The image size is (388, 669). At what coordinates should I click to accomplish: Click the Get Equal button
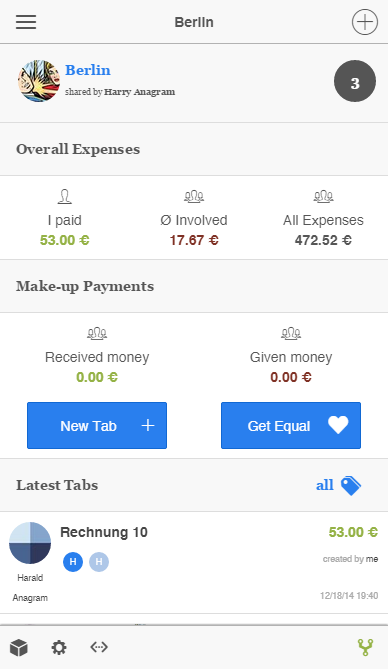pyautogui.click(x=291, y=425)
